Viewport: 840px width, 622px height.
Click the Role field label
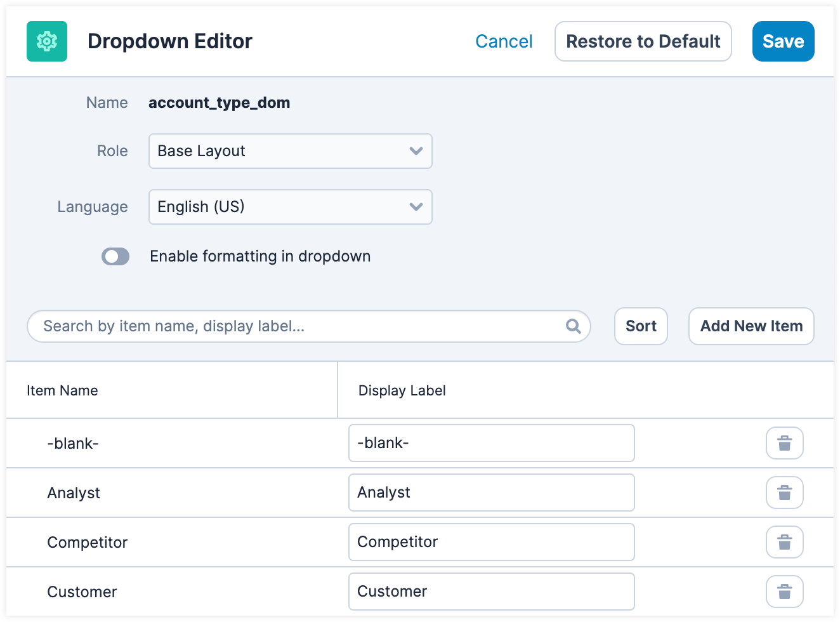point(112,151)
